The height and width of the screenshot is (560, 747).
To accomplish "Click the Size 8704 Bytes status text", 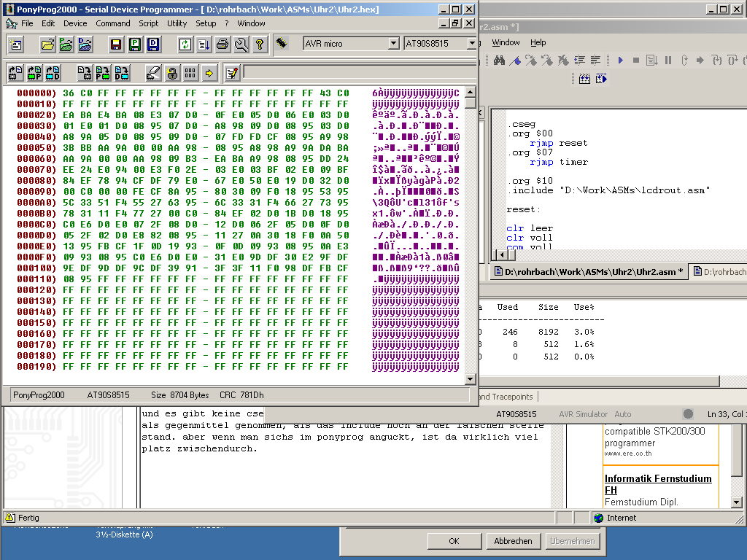I will pos(180,395).
